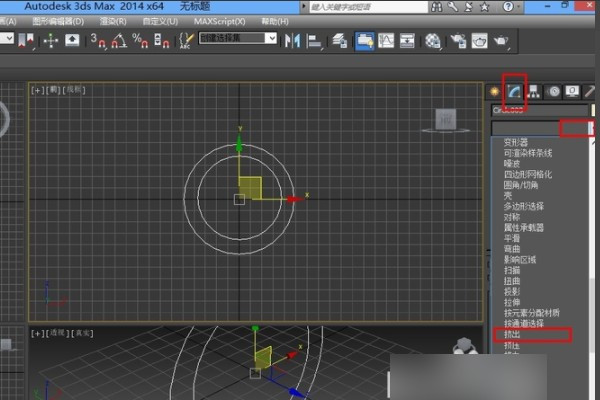Open the wrench Subscription Center icon

point(453,7)
